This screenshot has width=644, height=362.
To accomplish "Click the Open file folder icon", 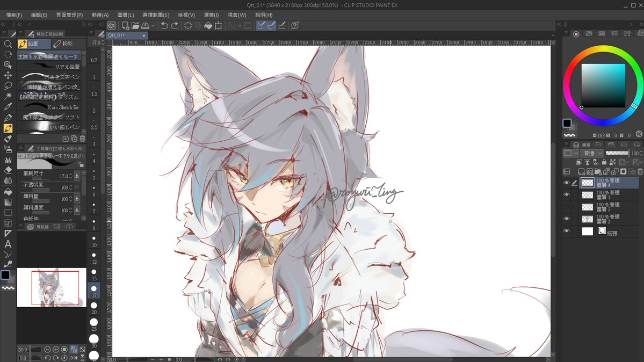I will click(135, 25).
